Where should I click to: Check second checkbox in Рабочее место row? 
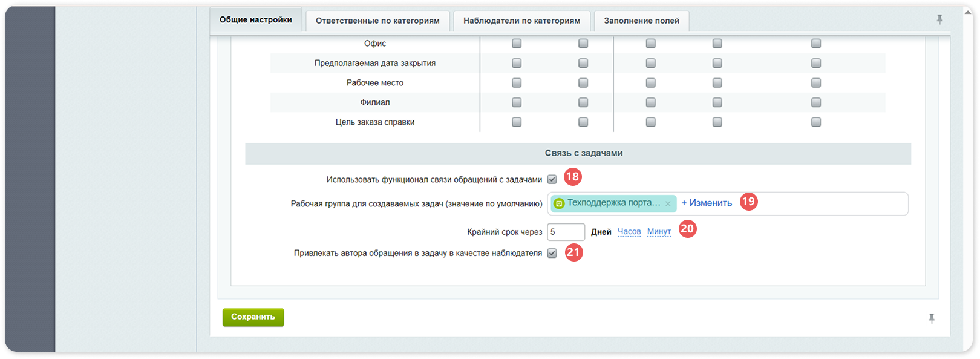click(583, 83)
